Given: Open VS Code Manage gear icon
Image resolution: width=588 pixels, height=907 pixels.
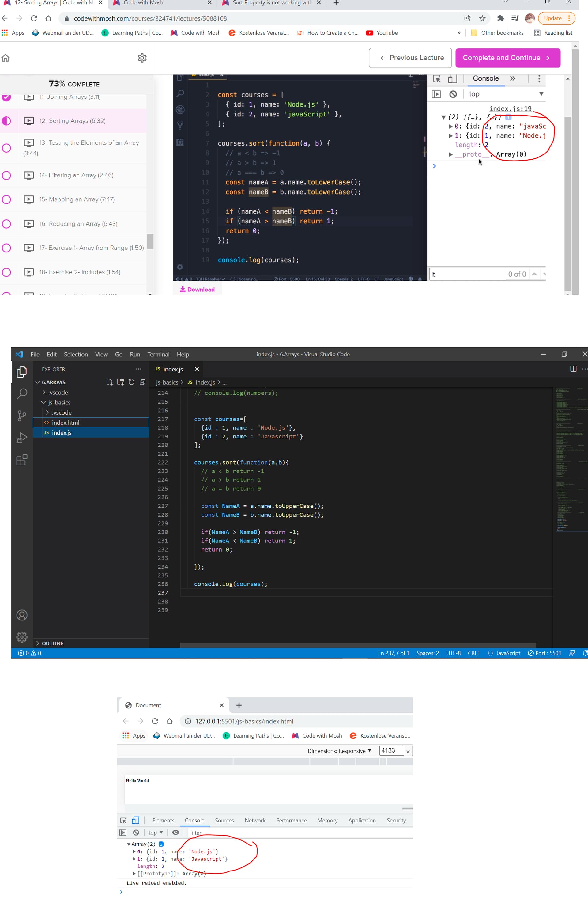Looking at the screenshot, I should [22, 636].
